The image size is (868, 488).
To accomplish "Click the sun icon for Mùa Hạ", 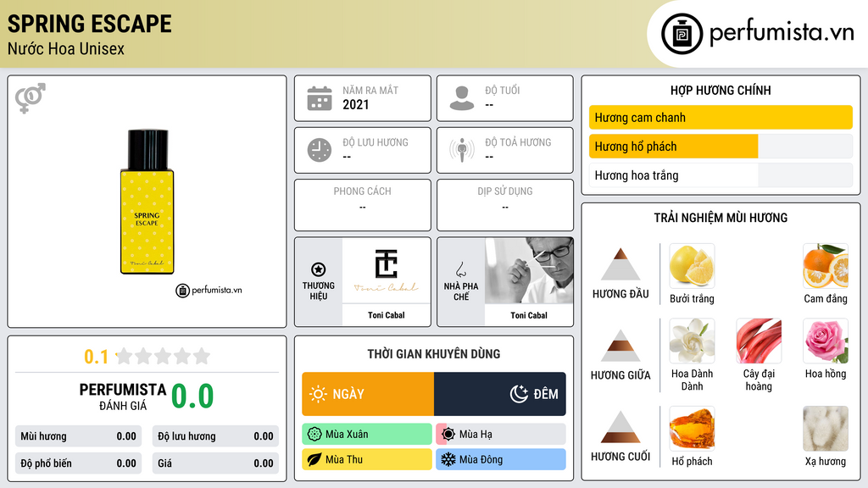I will [x=448, y=435].
